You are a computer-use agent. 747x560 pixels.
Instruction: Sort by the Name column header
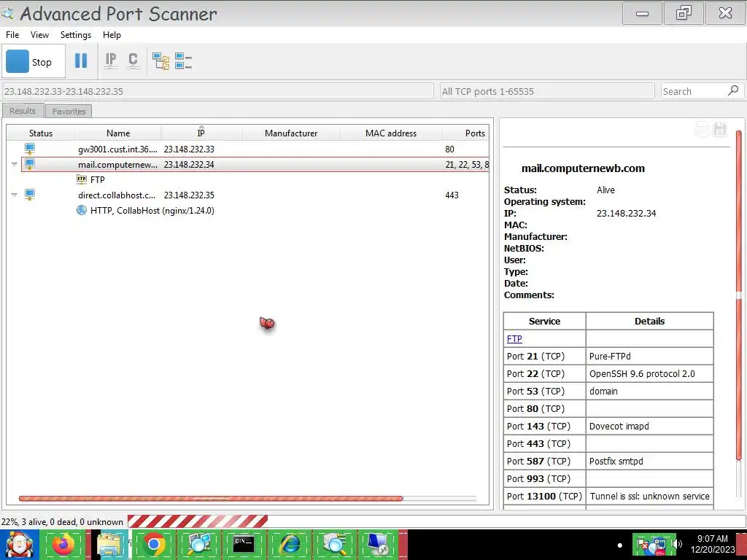click(117, 133)
